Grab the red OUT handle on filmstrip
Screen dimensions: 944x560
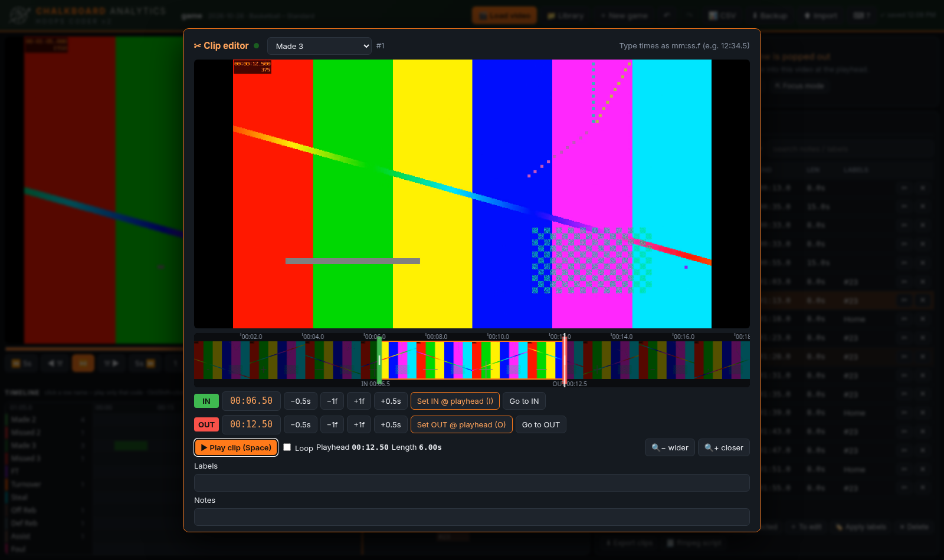(565, 360)
